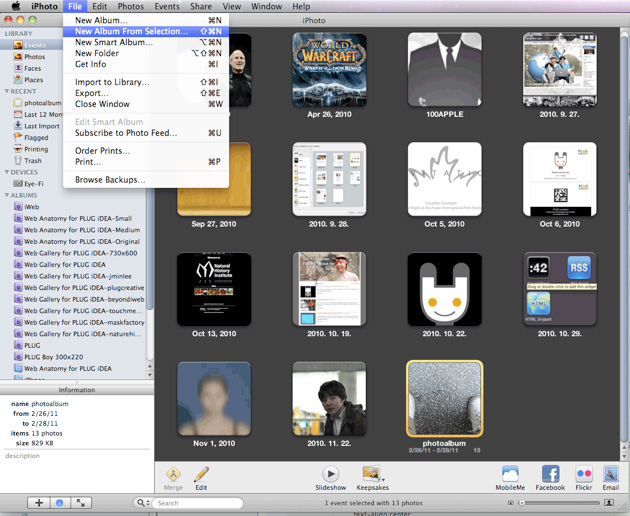Choose New Folder menu item

pos(146,53)
